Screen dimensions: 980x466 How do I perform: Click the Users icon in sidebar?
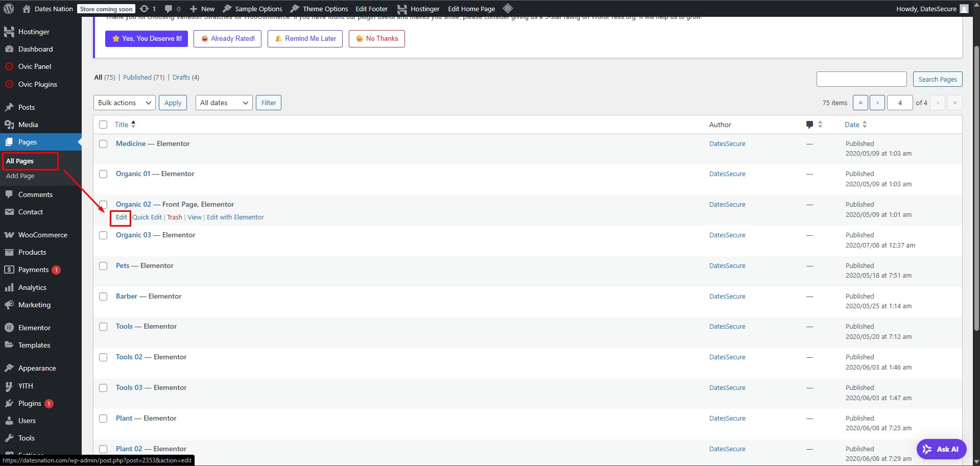pos(9,421)
